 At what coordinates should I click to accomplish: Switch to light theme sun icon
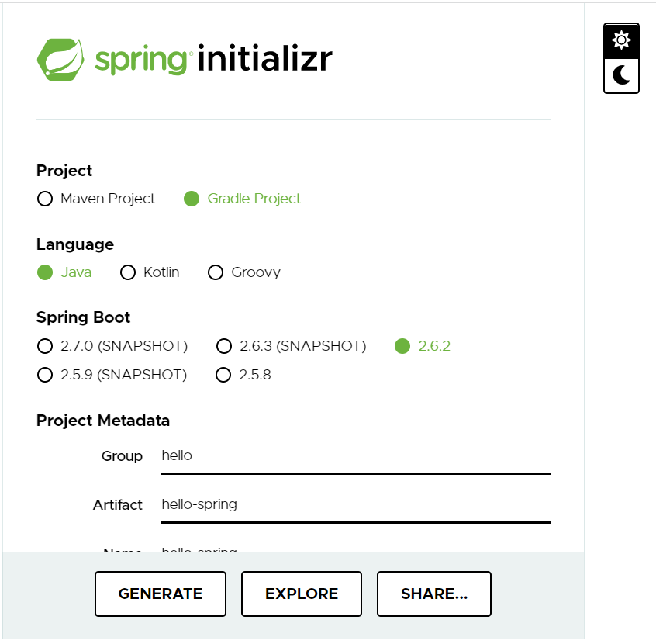click(621, 40)
